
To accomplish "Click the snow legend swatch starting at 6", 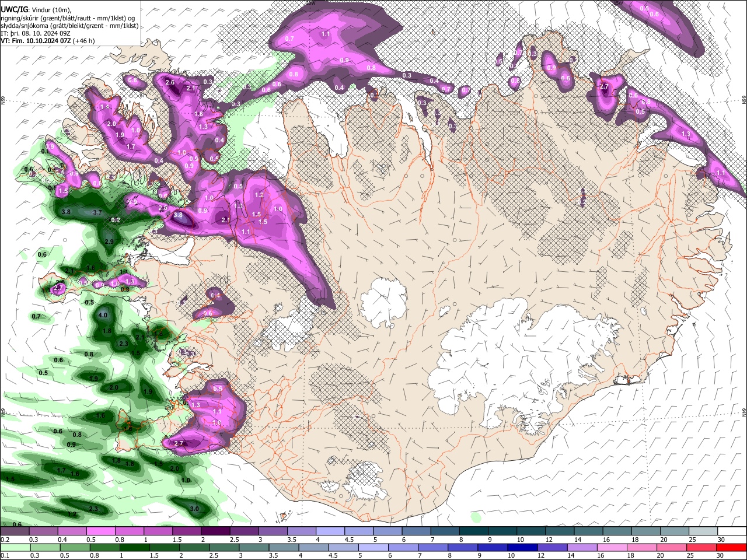I will (x=415, y=531).
